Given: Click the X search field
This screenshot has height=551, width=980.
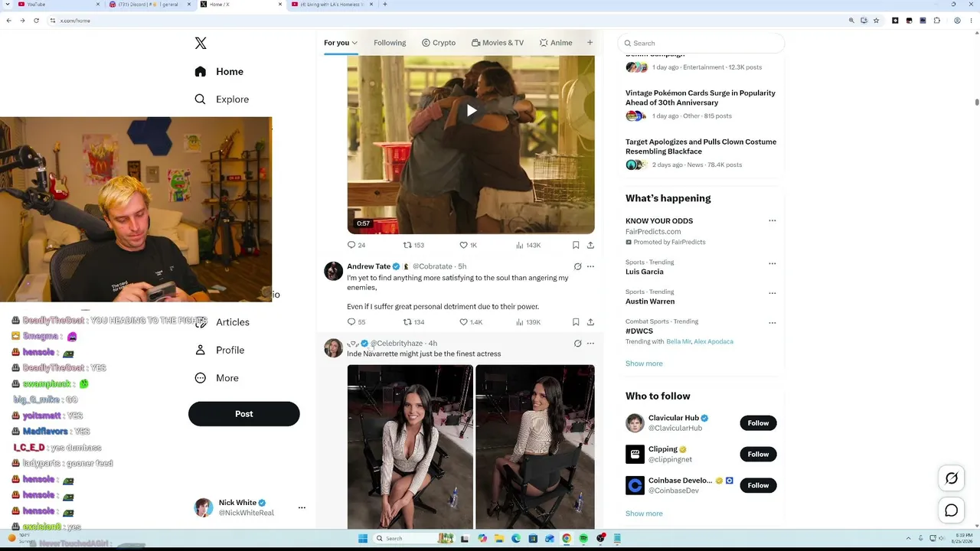Looking at the screenshot, I should 701,44.
